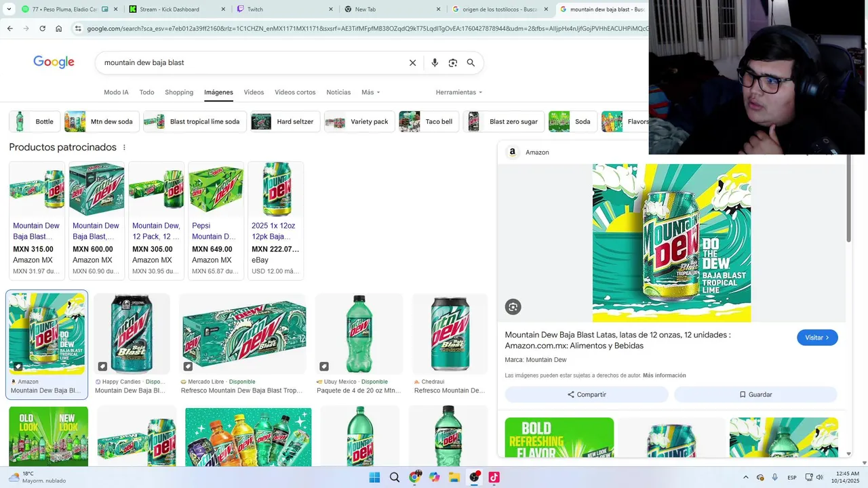Open taskbar search magnifier
The width and height of the screenshot is (868, 488).
[395, 477]
